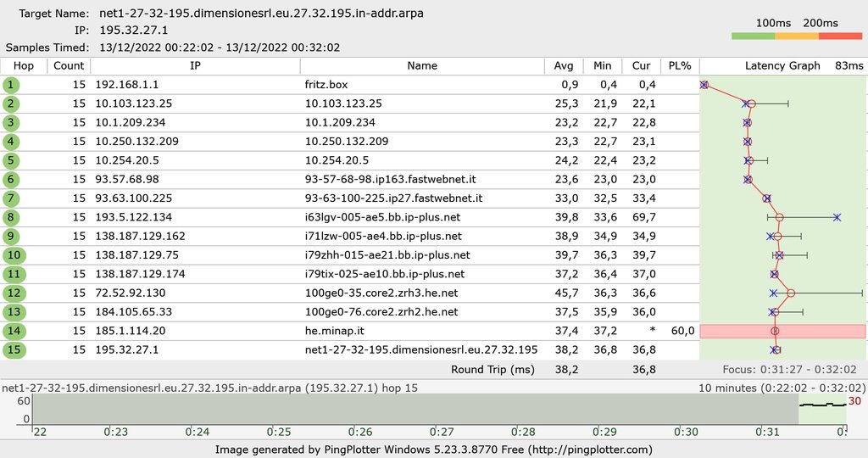The image size is (868, 458).
Task: Click the Hop column header
Action: 23,66
